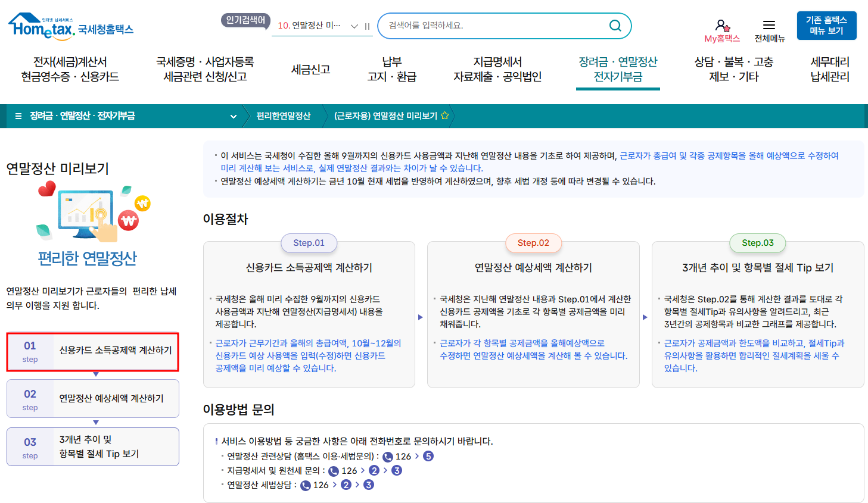This screenshot has width=868, height=503.
Task: Click the breadcrumb hamburger icon
Action: point(20,116)
